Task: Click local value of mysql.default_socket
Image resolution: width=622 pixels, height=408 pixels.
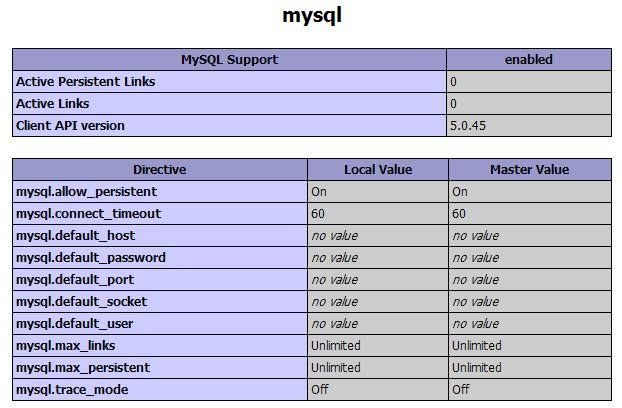Action: pyautogui.click(x=335, y=302)
